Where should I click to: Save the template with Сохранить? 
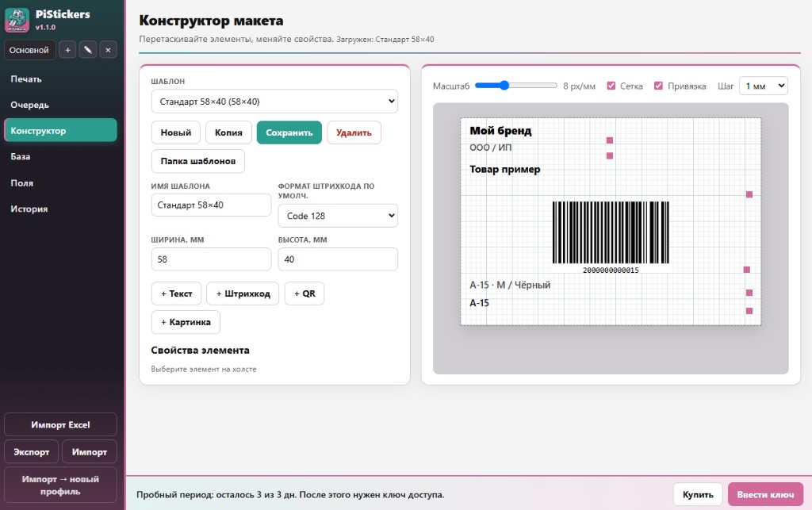pyautogui.click(x=289, y=132)
